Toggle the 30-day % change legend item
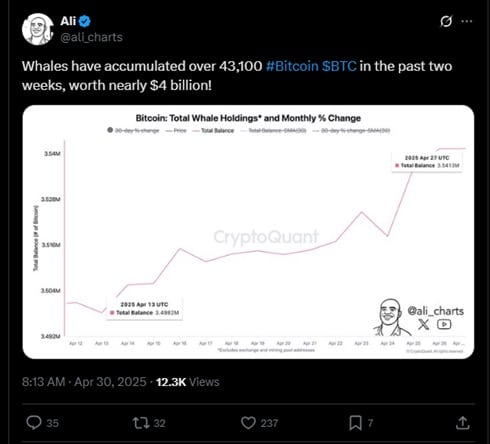Image resolution: width=490 pixels, height=444 pixels. point(133,130)
